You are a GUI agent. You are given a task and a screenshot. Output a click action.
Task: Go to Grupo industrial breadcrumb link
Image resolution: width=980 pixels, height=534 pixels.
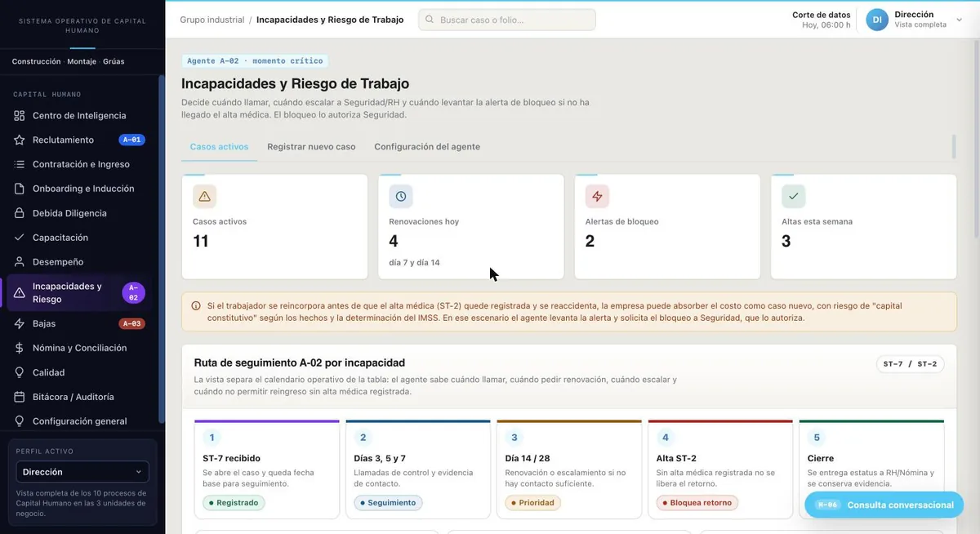212,20
